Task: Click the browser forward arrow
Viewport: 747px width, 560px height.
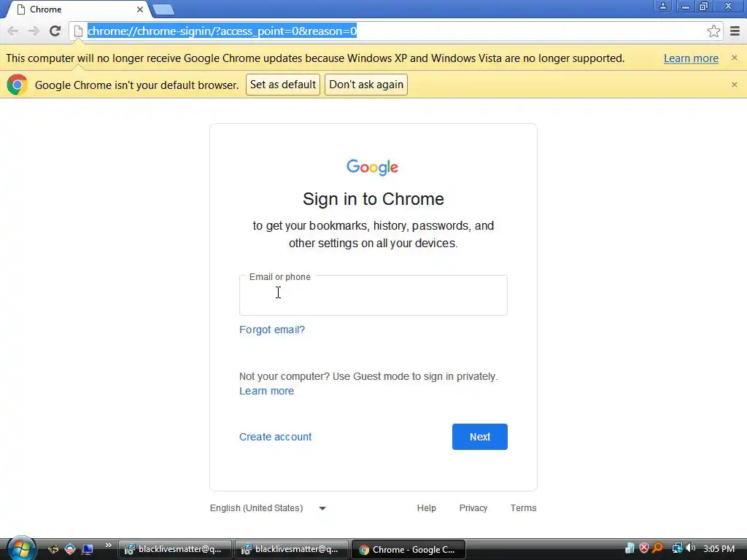Action: click(x=34, y=31)
